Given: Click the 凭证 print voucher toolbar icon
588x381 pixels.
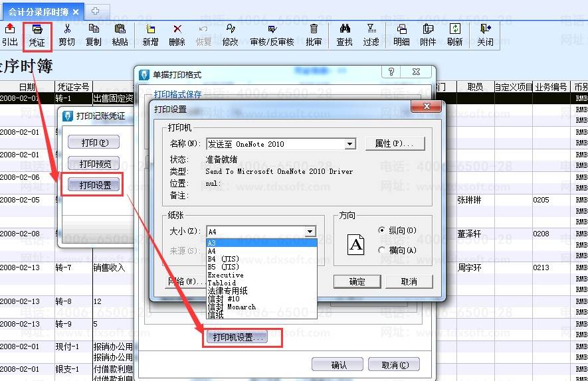Looking at the screenshot, I should [37, 29].
